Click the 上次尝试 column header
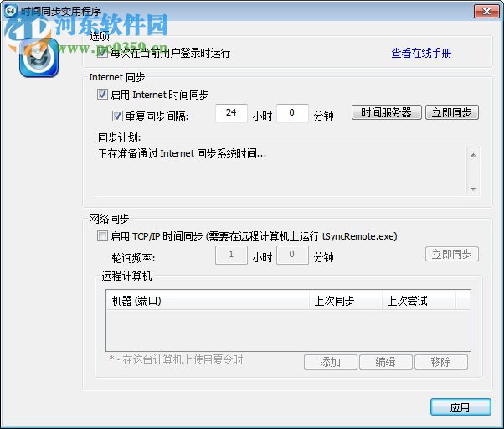504x429 pixels. tap(419, 300)
